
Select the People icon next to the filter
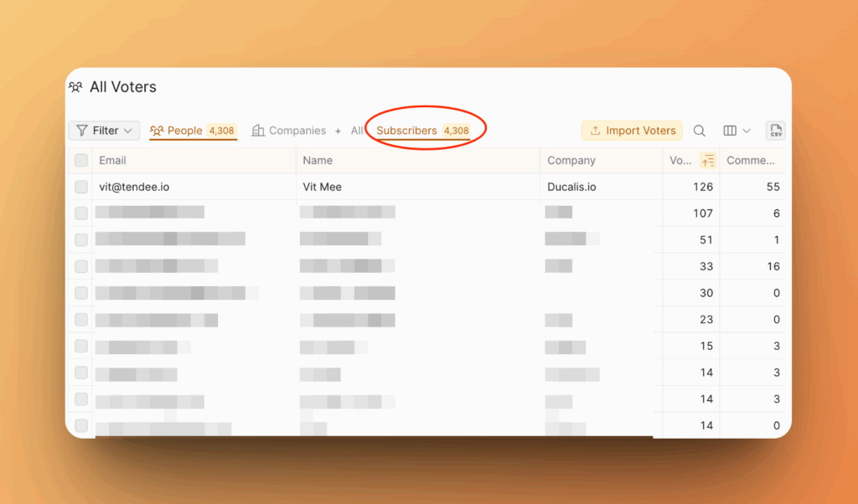click(157, 131)
